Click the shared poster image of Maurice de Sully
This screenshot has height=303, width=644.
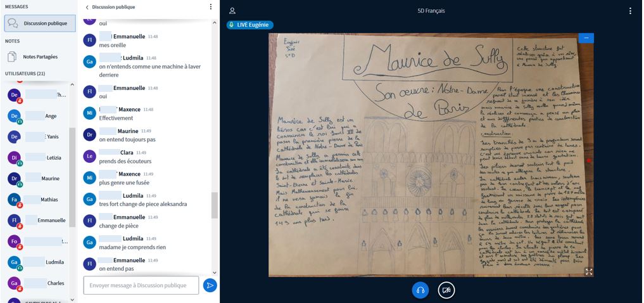coord(431,155)
